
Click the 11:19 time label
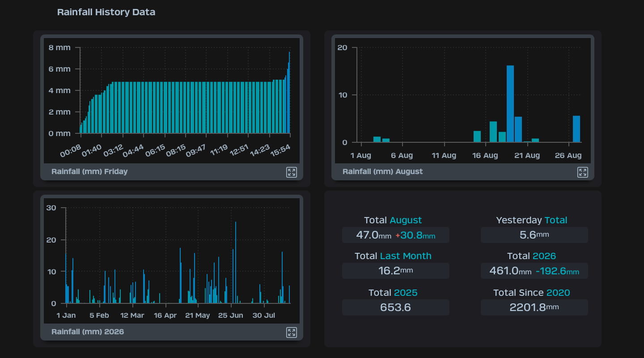coord(218,150)
